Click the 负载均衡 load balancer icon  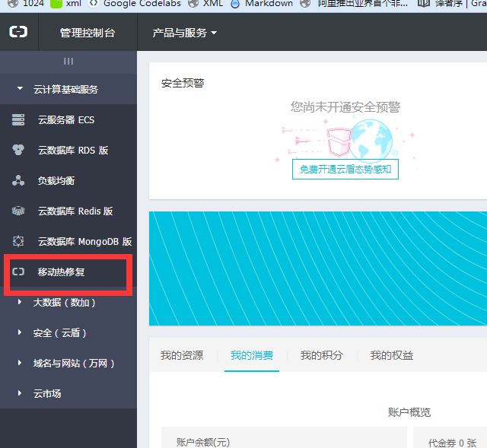tap(18, 180)
